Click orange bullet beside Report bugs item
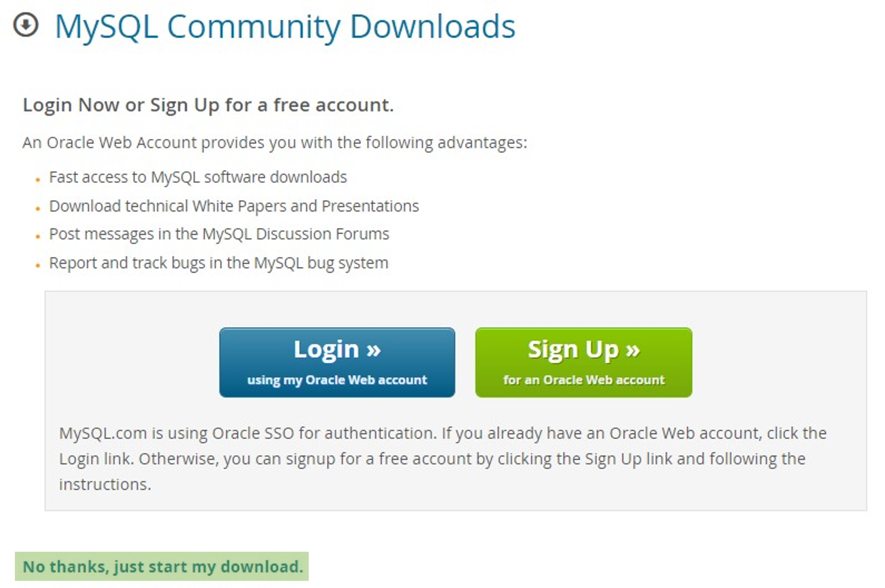The height and width of the screenshot is (588, 885). 38,266
